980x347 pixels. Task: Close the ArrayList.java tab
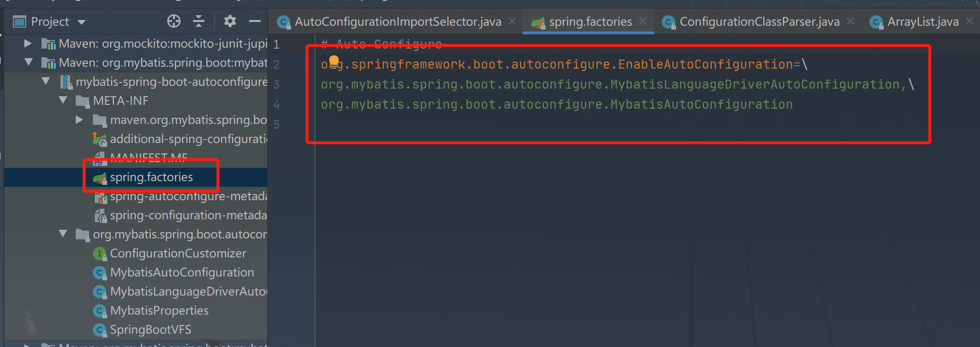[970, 21]
